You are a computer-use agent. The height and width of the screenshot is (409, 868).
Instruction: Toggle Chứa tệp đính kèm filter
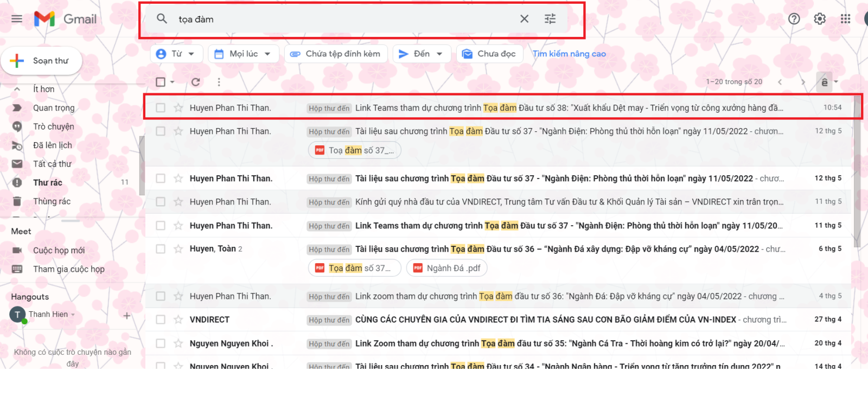336,54
